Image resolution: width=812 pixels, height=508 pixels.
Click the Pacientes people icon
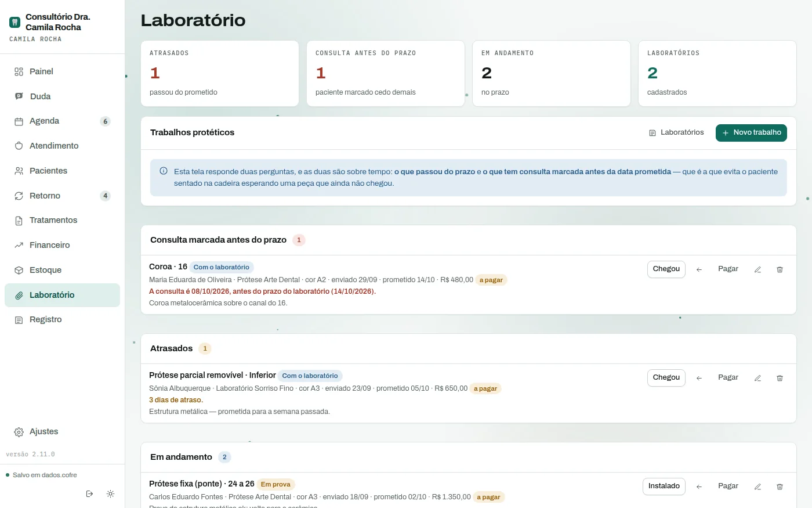19,171
